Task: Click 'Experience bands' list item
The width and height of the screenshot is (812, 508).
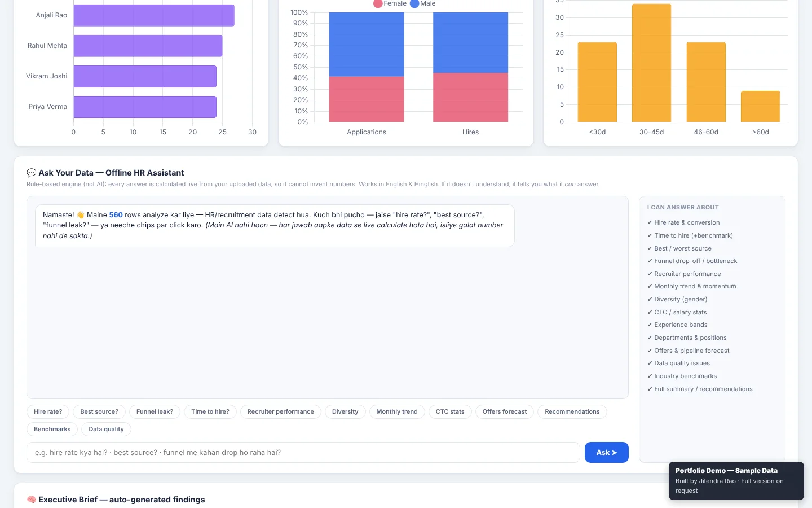Action: (x=677, y=325)
